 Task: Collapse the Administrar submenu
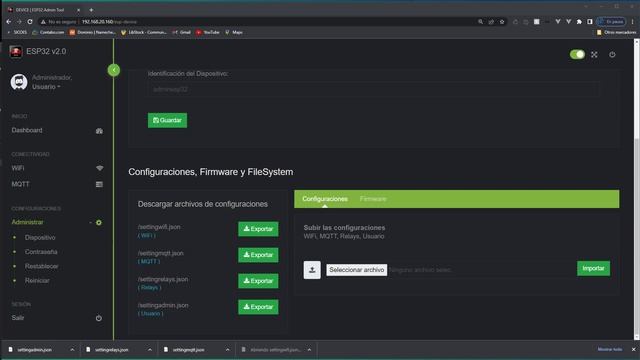click(90, 222)
